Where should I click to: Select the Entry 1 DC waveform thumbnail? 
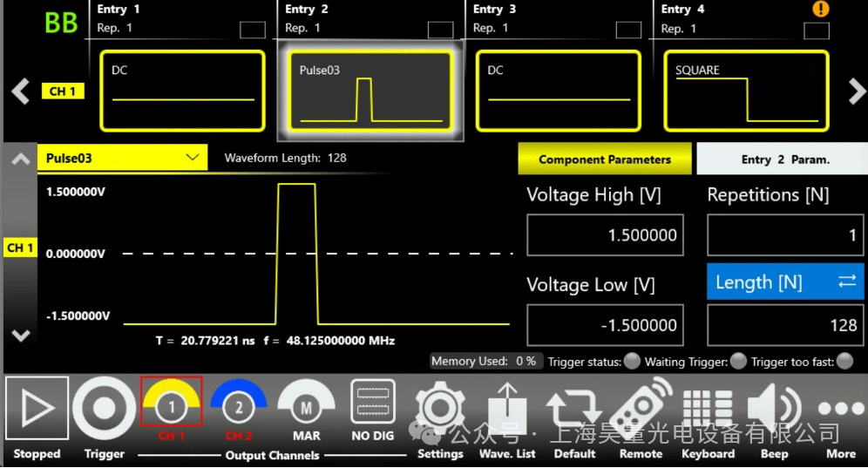pos(182,91)
